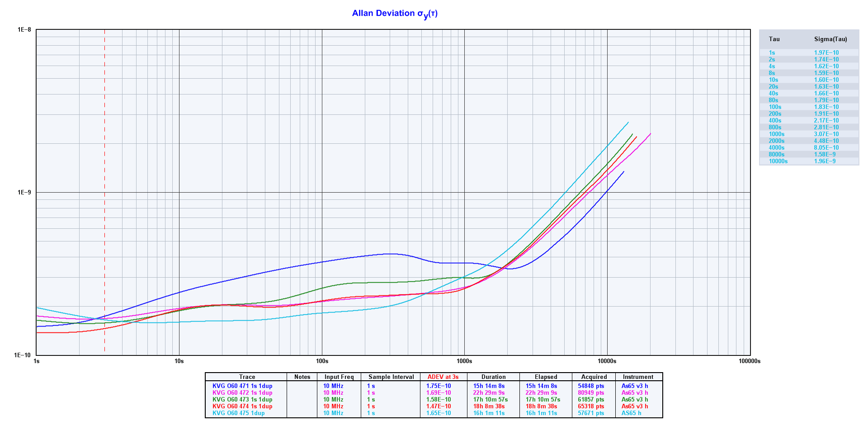Select the 1E−8 y-axis label
This screenshot has height=435, width=868.
click(24, 30)
